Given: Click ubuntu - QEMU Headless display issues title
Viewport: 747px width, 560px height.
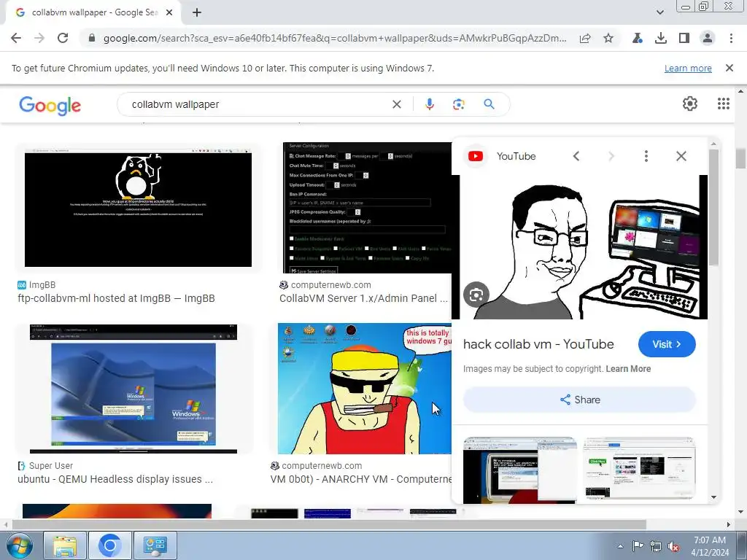Looking at the screenshot, I should (x=115, y=479).
